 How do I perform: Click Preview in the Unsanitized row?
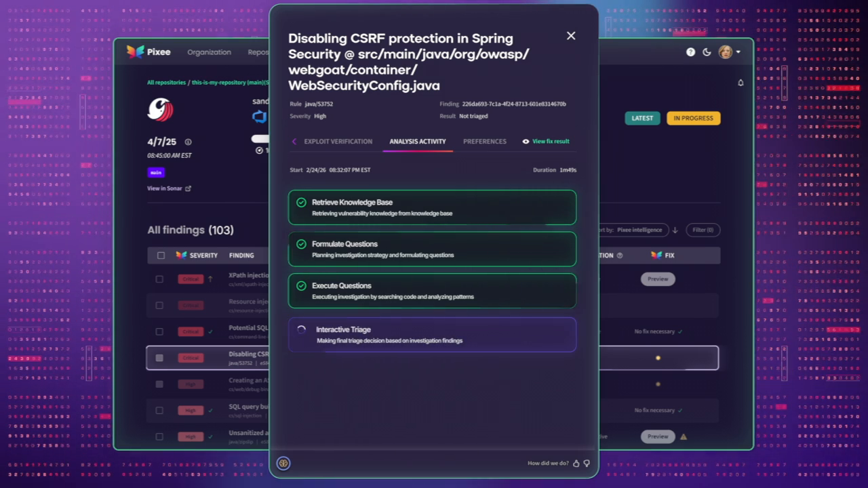(658, 437)
